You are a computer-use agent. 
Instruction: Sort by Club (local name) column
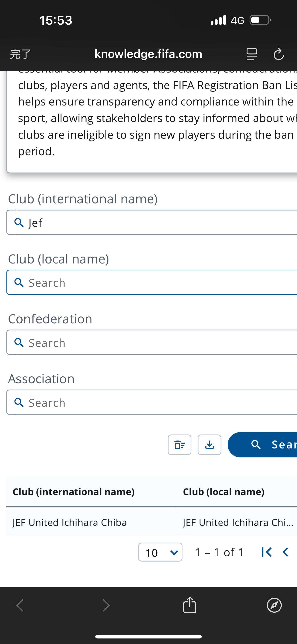224,492
